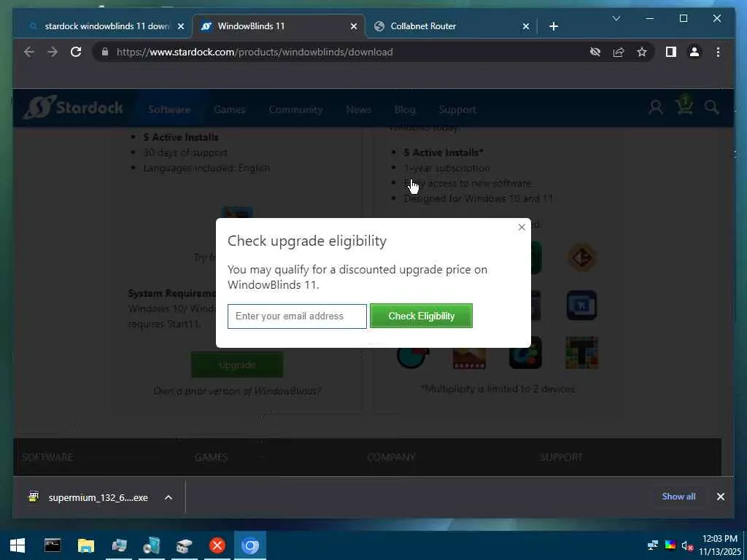Image resolution: width=747 pixels, height=560 pixels.
Task: Click Show all downloads
Action: coord(678,496)
